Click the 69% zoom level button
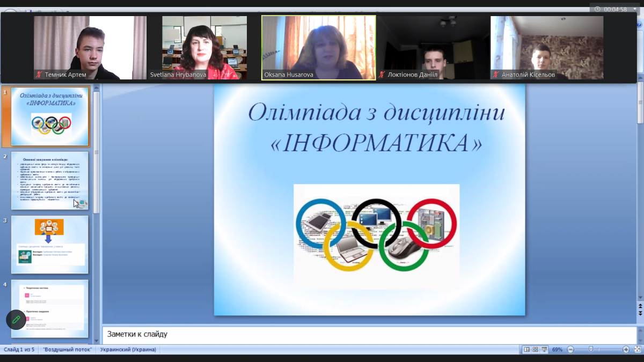 (x=557, y=350)
